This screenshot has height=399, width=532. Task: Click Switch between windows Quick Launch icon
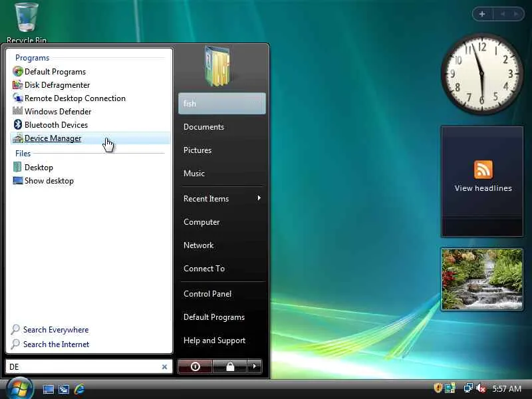tap(64, 389)
